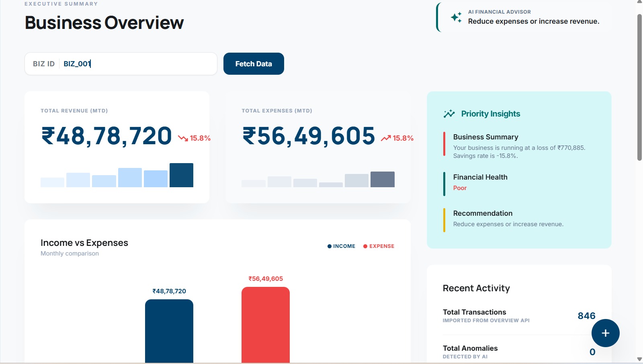Select the darkest bar in expenses sparkline
Viewport: 643px width, 364px height.
(x=383, y=179)
